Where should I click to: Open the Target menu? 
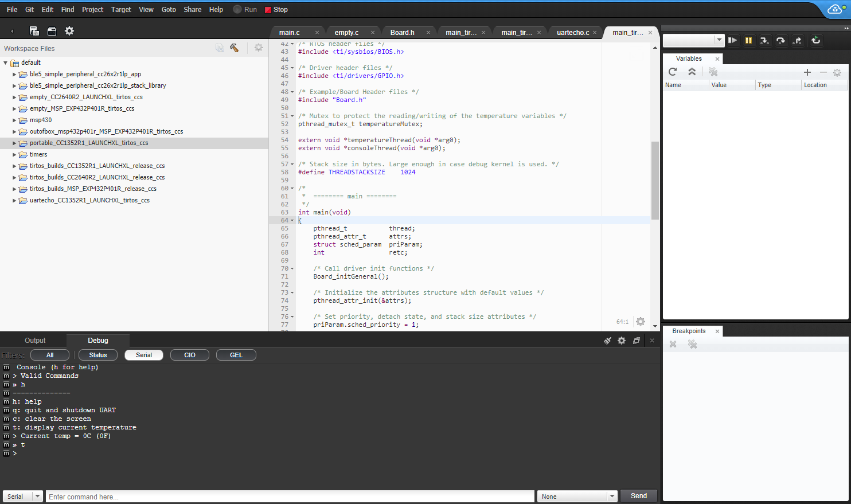coord(121,9)
